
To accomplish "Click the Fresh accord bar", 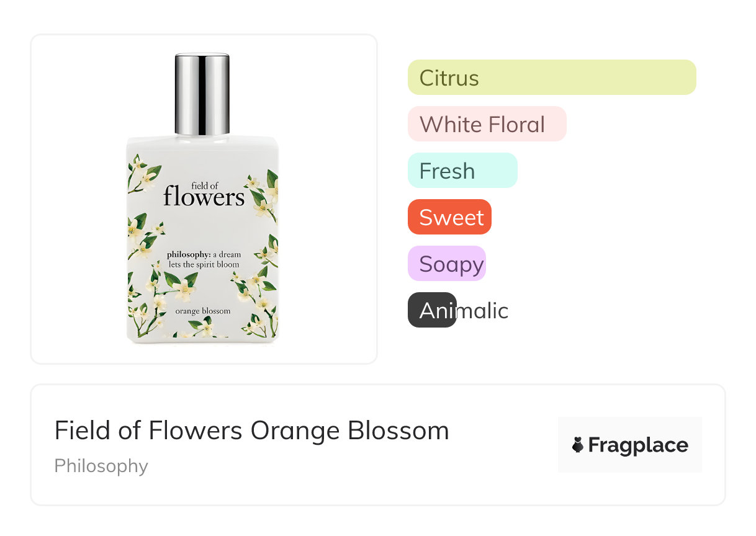I will coord(462,171).
